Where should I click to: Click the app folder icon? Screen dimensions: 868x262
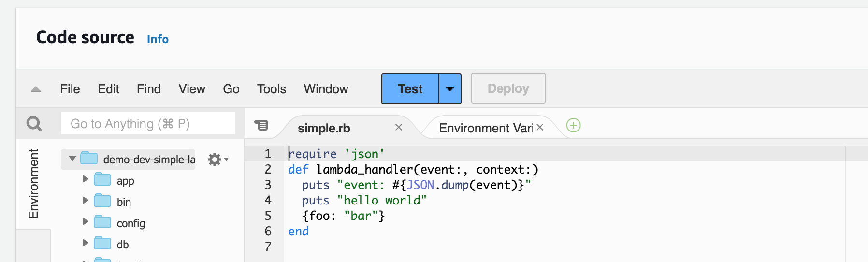[x=102, y=180]
